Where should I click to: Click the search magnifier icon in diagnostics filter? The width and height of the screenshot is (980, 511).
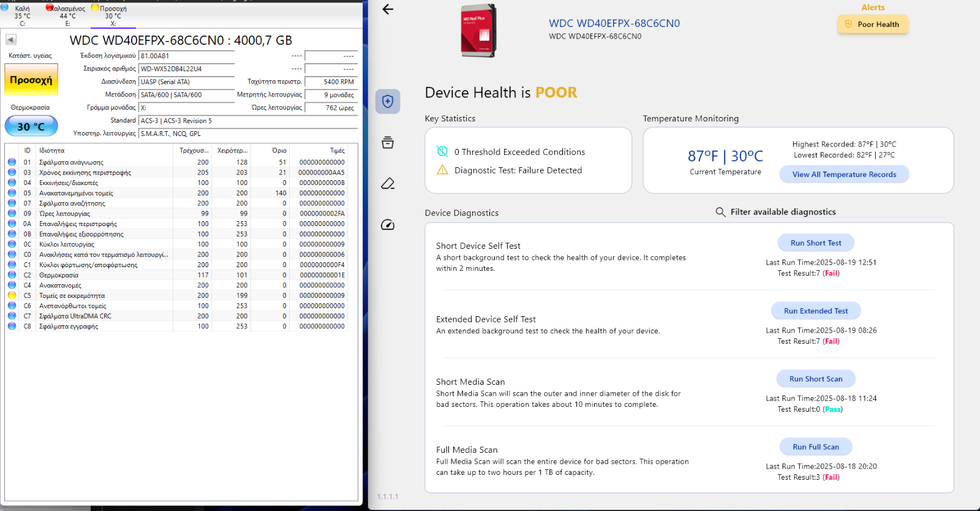[x=721, y=212]
